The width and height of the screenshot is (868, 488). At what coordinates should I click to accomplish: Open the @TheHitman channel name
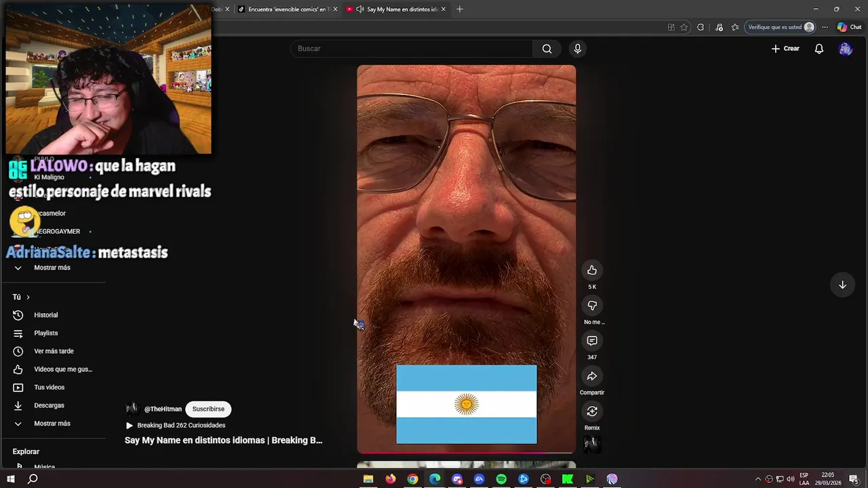pos(163,409)
